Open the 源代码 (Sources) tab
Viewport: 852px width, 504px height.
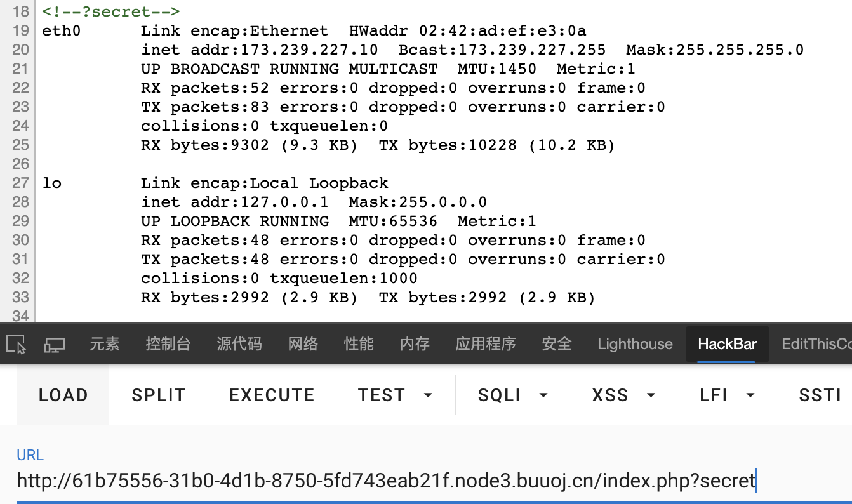(239, 344)
